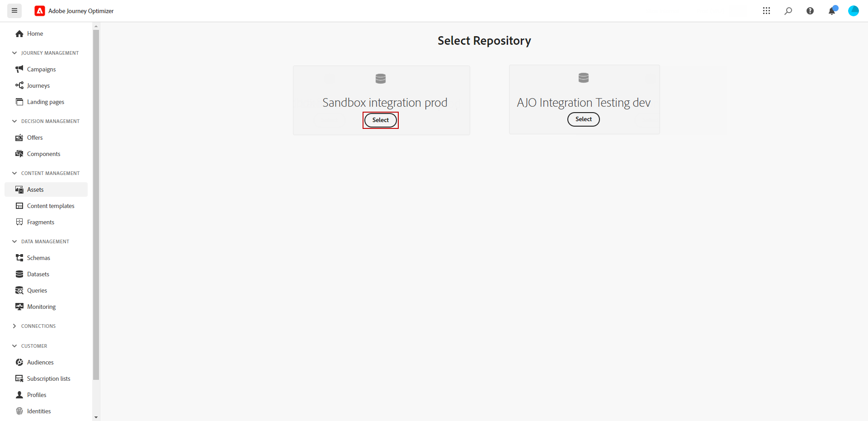868x421 pixels.
Task: Open the user profile avatar
Action: point(853,11)
